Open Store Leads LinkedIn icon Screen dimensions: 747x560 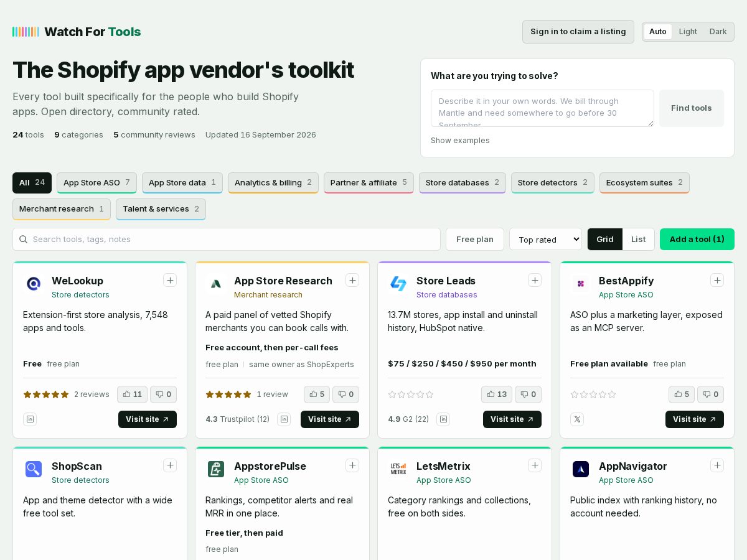click(443, 419)
